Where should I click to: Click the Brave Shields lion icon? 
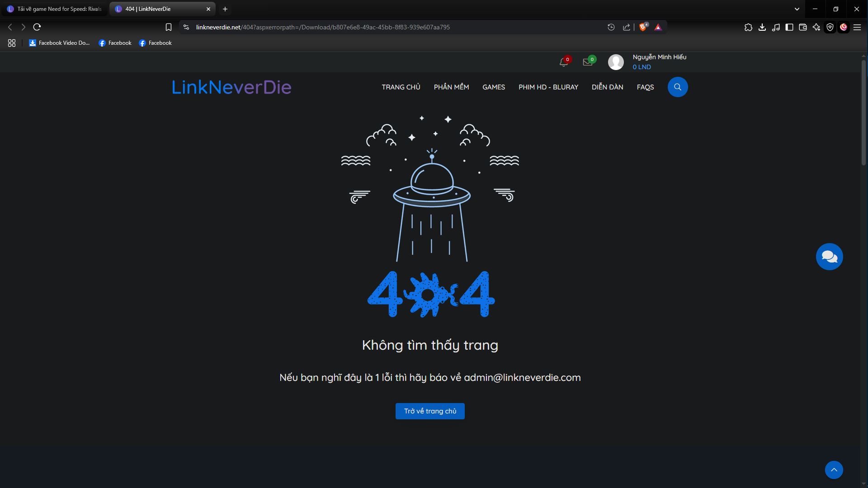(x=643, y=27)
